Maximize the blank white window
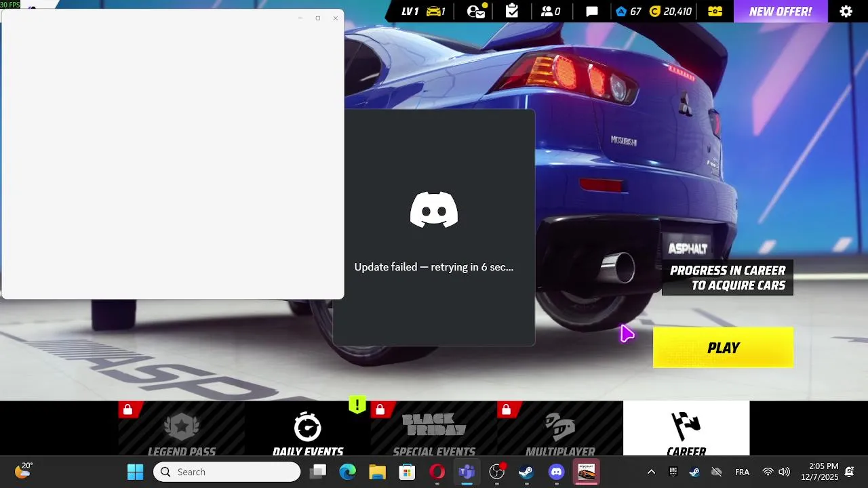This screenshot has width=868, height=488. pos(317,18)
